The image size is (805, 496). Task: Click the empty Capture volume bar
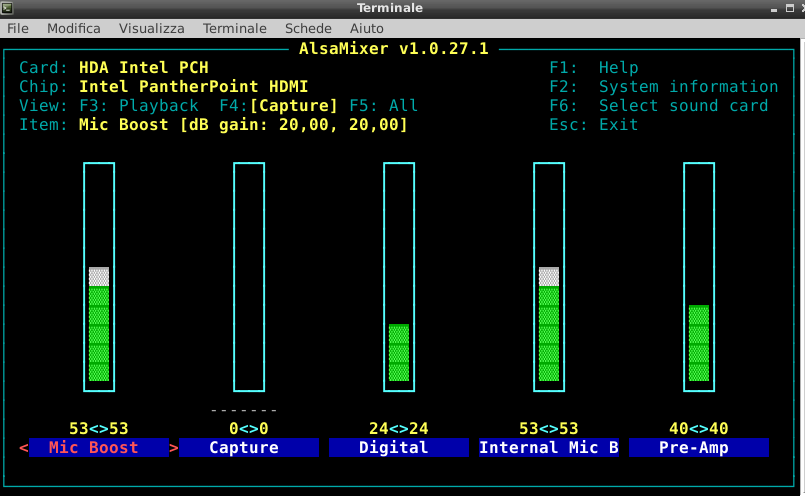click(249, 277)
